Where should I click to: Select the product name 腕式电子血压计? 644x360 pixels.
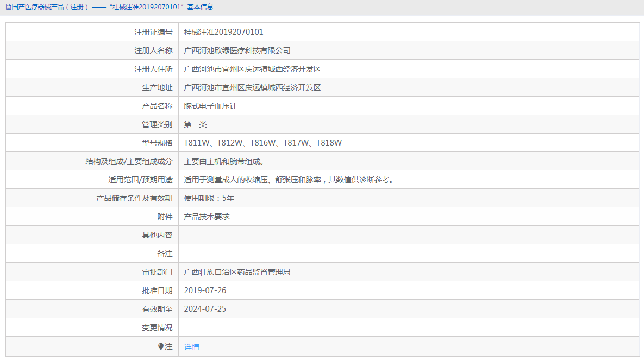pos(210,106)
